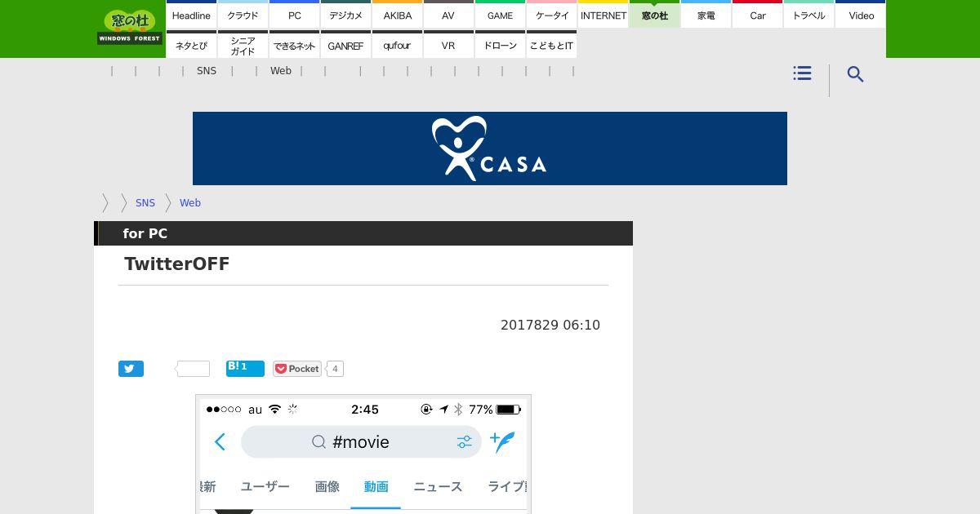Click empty tweet count bubble
The width and height of the screenshot is (980, 514).
pos(193,369)
